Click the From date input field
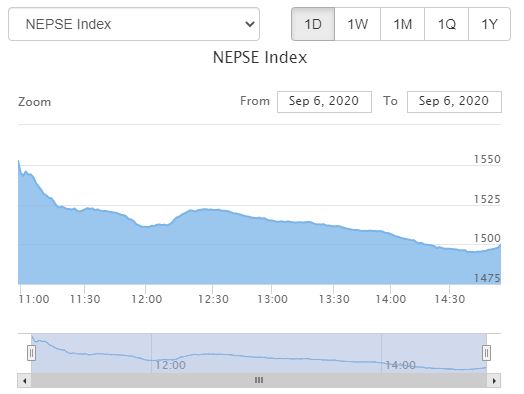The width and height of the screenshot is (524, 394). click(324, 102)
